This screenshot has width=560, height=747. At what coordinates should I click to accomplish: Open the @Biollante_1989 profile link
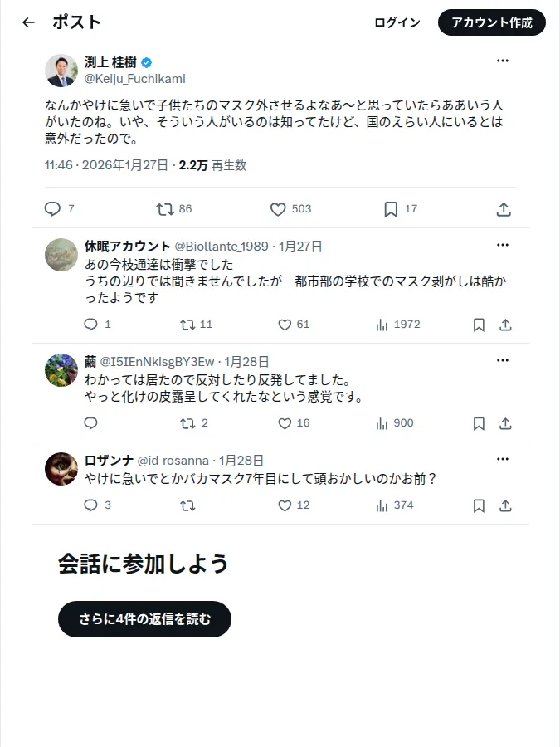tap(222, 247)
